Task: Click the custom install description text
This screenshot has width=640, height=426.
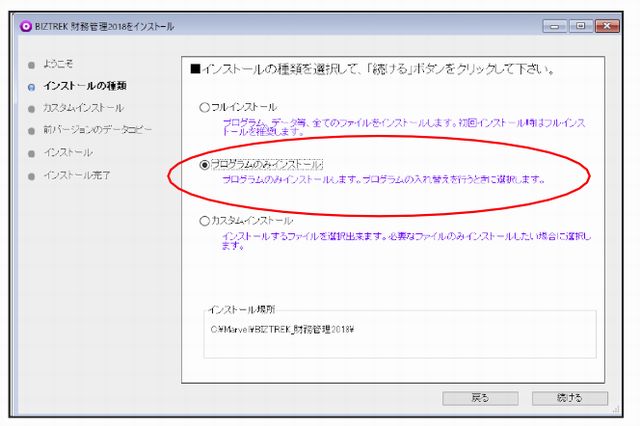Action: pyautogui.click(x=406, y=241)
